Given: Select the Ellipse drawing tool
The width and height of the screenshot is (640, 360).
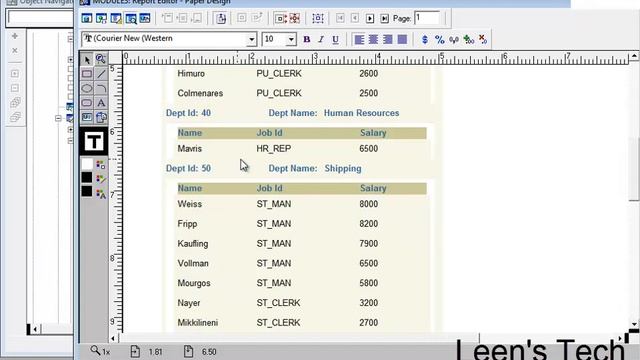Looking at the screenshot, I should click(87, 88).
